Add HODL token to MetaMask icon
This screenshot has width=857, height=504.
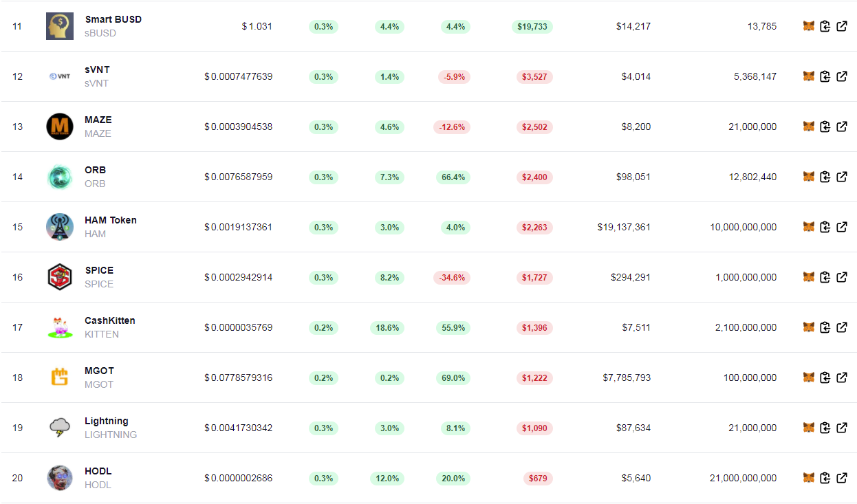coord(809,478)
